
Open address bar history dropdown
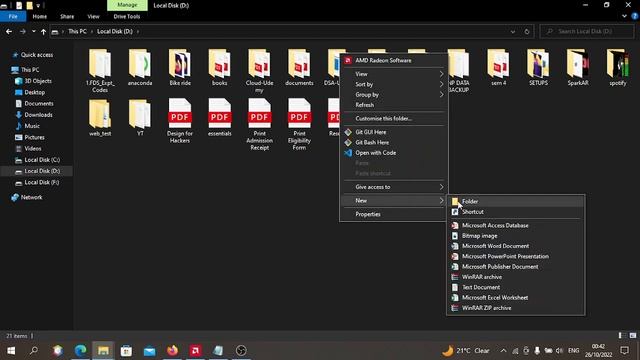tap(513, 31)
